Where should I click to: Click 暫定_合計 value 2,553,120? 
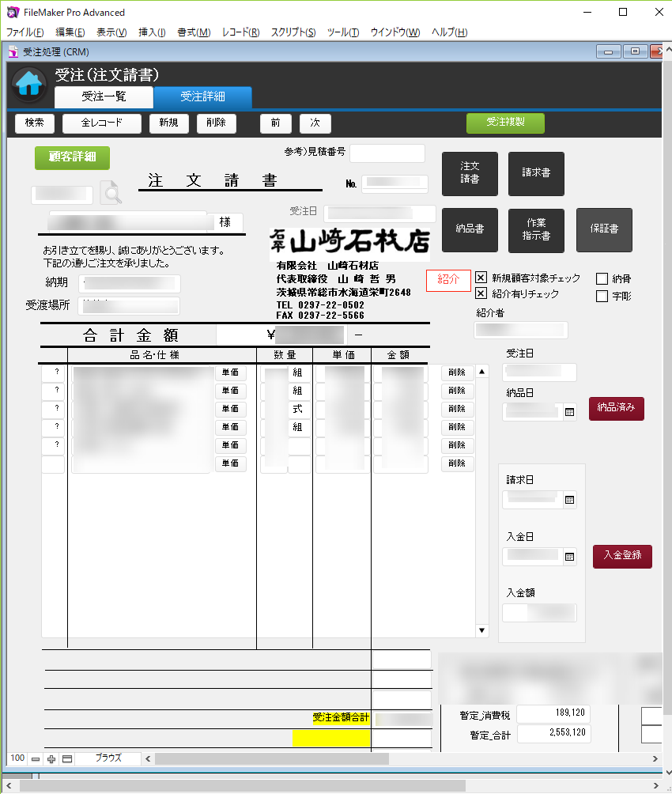pos(553,733)
